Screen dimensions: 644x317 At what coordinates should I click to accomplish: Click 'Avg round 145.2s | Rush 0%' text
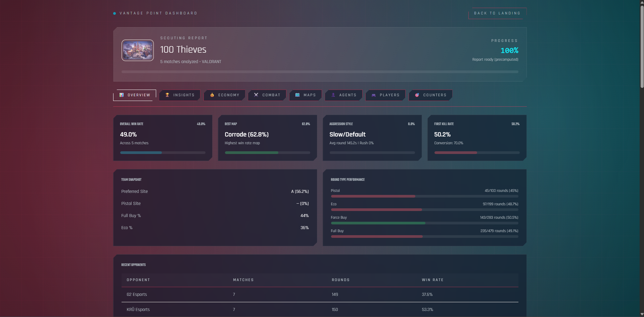[x=352, y=143]
